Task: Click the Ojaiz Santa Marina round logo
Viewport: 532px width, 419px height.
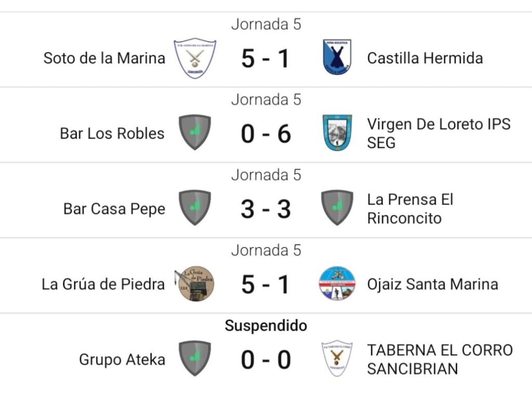Action: pyautogui.click(x=337, y=283)
